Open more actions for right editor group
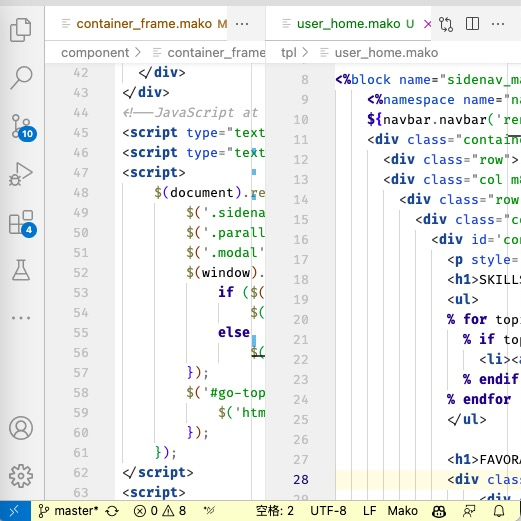The image size is (521, 521). click(x=498, y=24)
